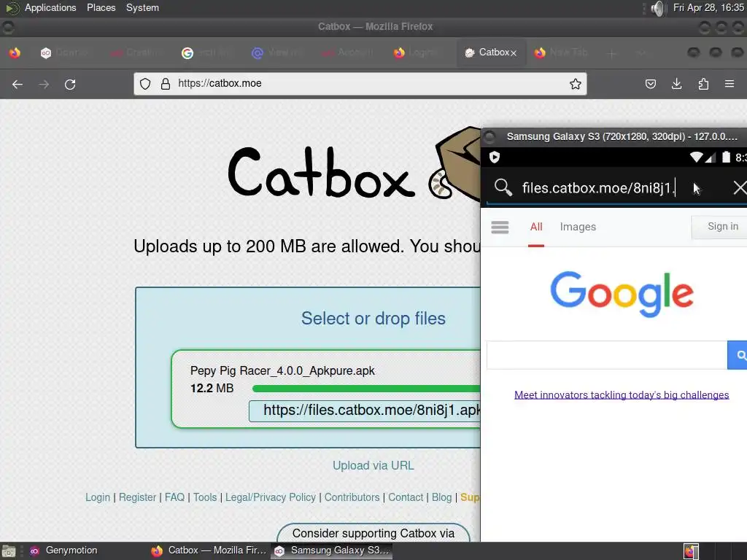The height and width of the screenshot is (560, 747).
Task: Open a new tab with plus button
Action: pos(612,53)
